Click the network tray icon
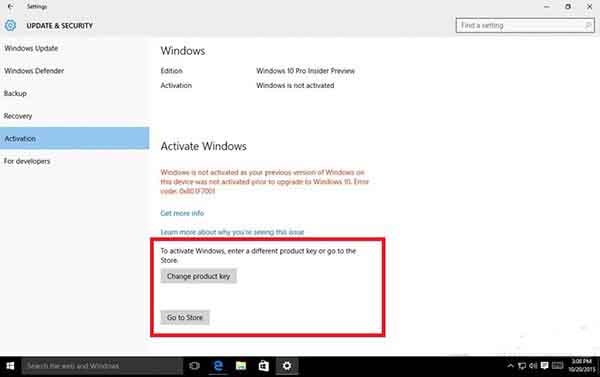 pyautogui.click(x=522, y=366)
